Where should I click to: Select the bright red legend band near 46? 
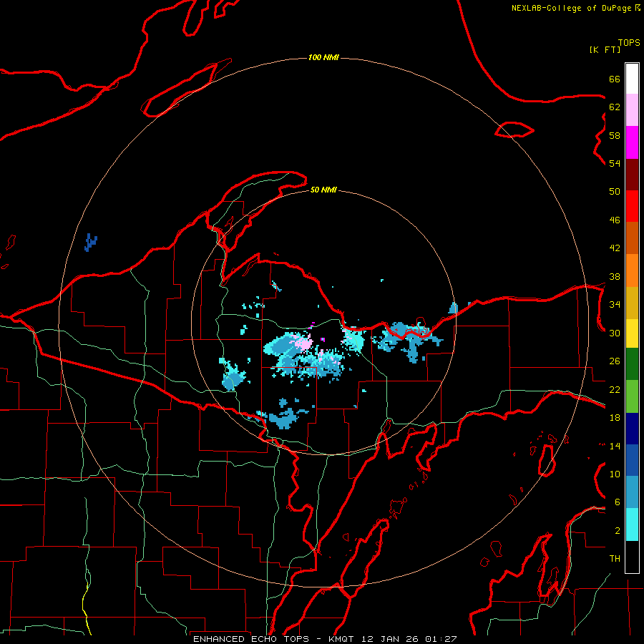pyautogui.click(x=632, y=206)
